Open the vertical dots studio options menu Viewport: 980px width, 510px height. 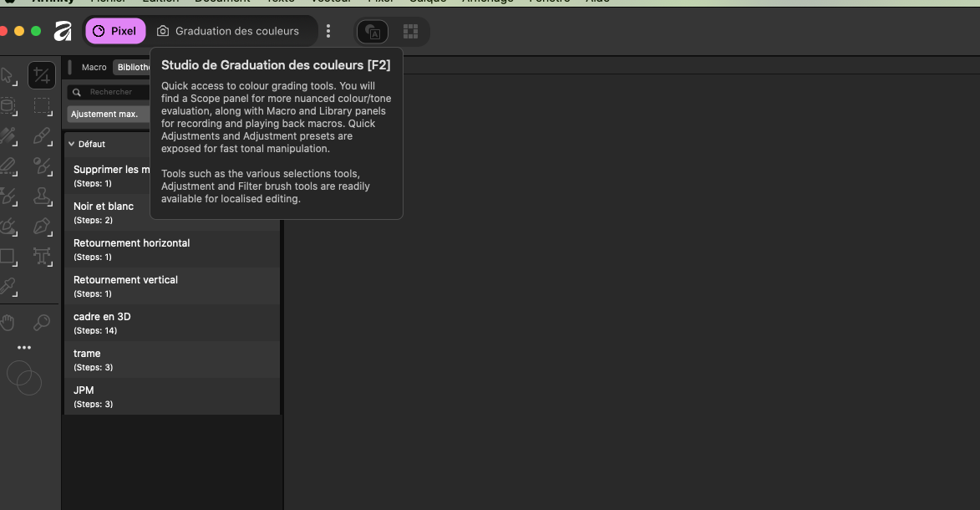click(x=328, y=31)
